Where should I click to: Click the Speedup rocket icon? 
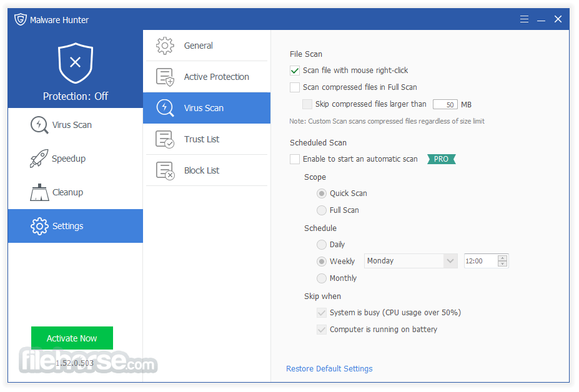pyautogui.click(x=39, y=159)
